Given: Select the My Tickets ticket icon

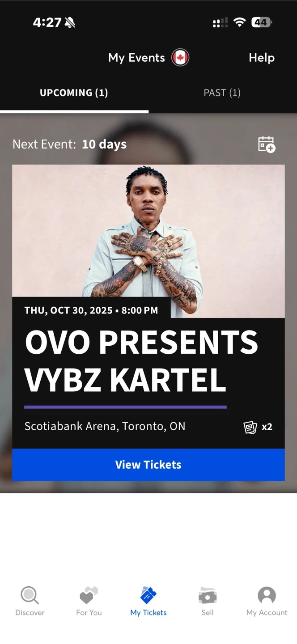Looking at the screenshot, I should point(148,595).
